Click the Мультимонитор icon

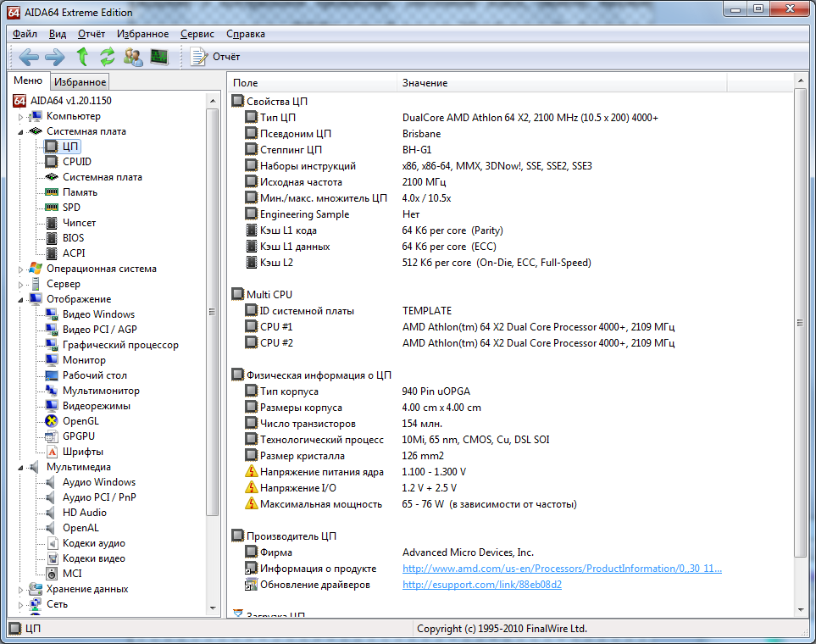tap(52, 391)
